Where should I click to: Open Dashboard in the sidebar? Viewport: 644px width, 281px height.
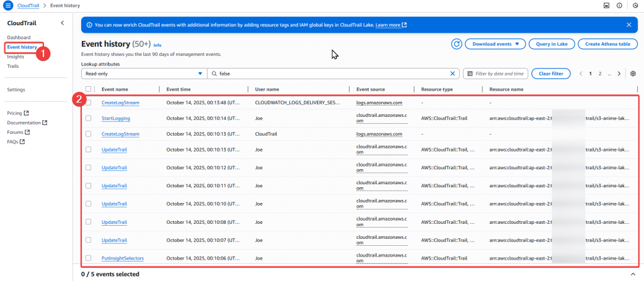click(19, 37)
